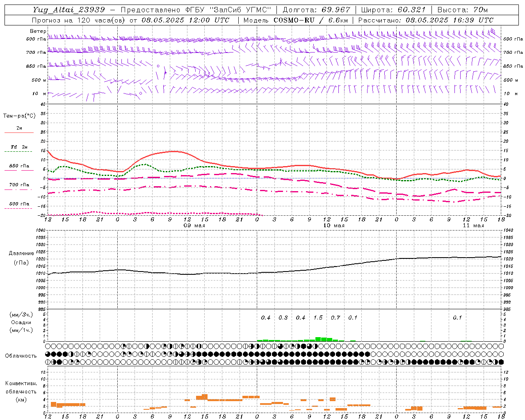Click the red solid legend line under 2м

[x=19, y=133]
